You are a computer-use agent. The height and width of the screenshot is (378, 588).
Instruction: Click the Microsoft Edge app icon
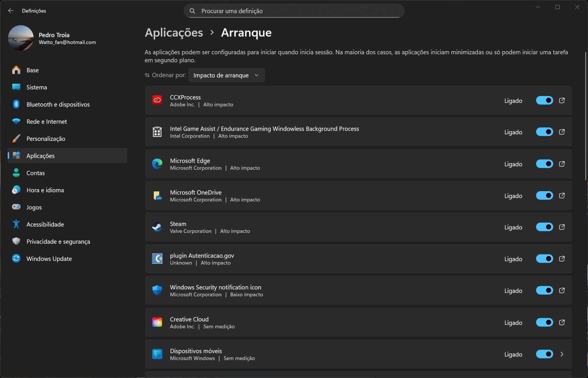click(x=157, y=164)
